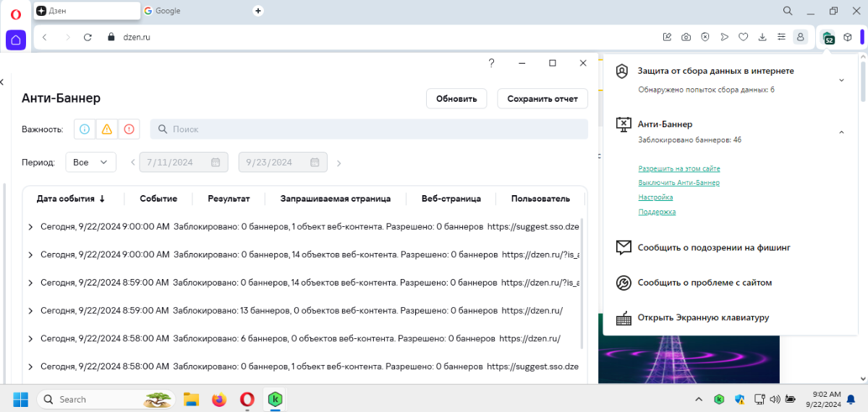
Task: Click the Opera snapshot camera icon
Action: click(686, 37)
